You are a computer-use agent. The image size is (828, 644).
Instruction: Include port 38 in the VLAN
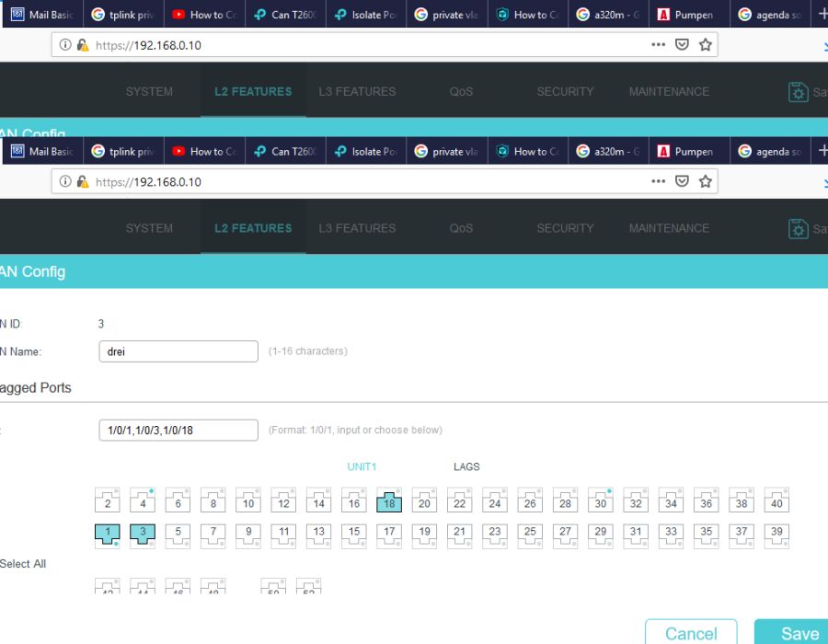pyautogui.click(x=742, y=500)
